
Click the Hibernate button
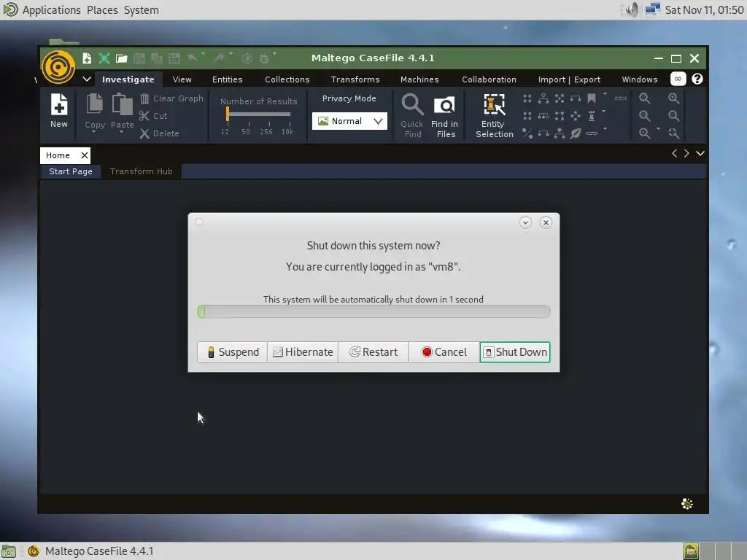[x=303, y=352]
